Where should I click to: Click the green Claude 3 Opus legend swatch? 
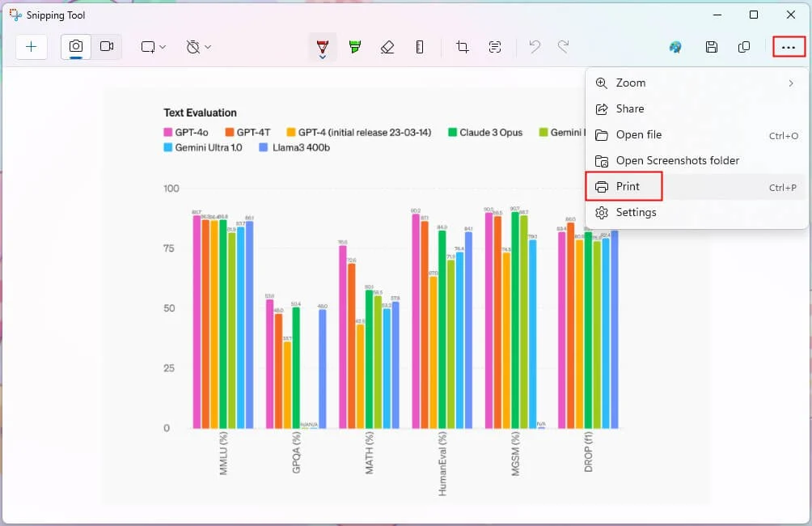(x=452, y=132)
